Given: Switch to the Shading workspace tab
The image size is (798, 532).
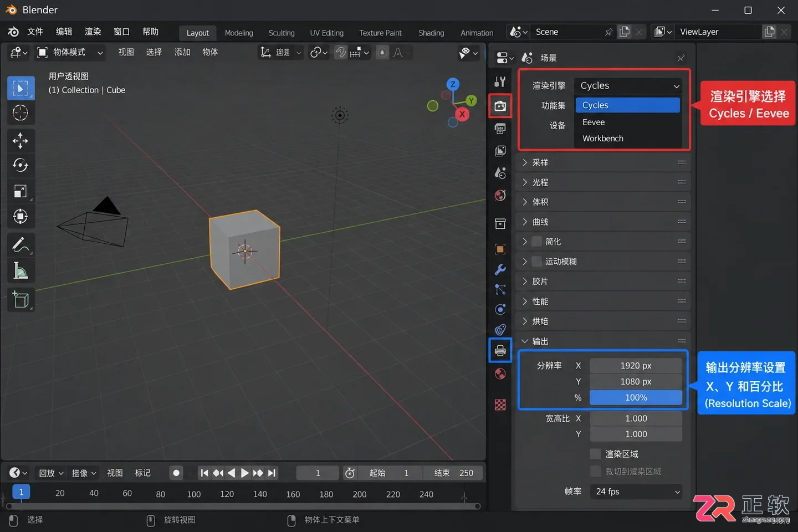Looking at the screenshot, I should click(x=431, y=33).
